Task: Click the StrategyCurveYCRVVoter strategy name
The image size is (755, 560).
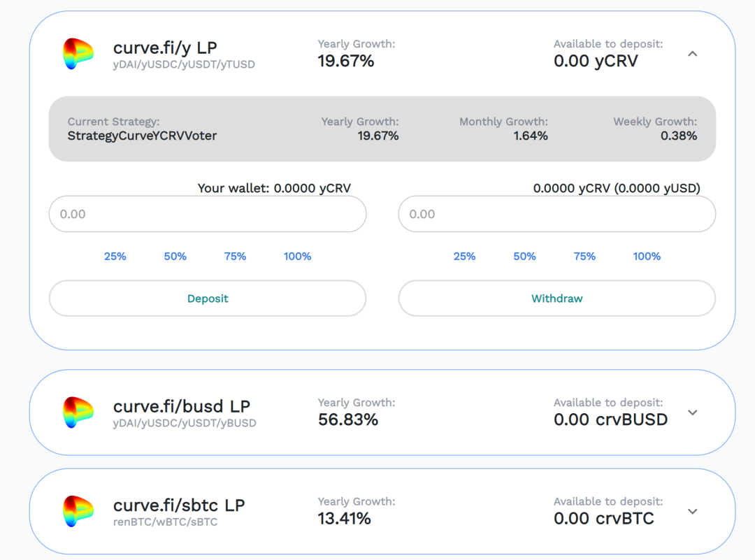Action: [x=142, y=136]
